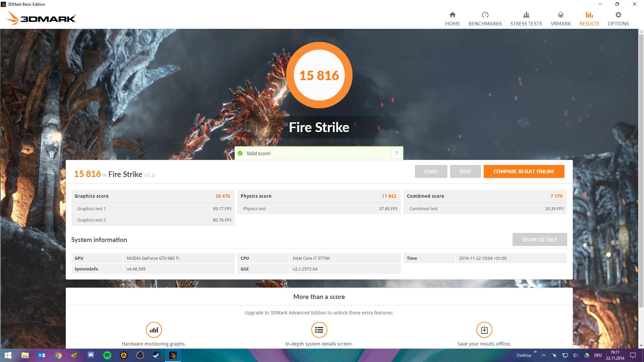Click the LOAD button

(x=431, y=171)
